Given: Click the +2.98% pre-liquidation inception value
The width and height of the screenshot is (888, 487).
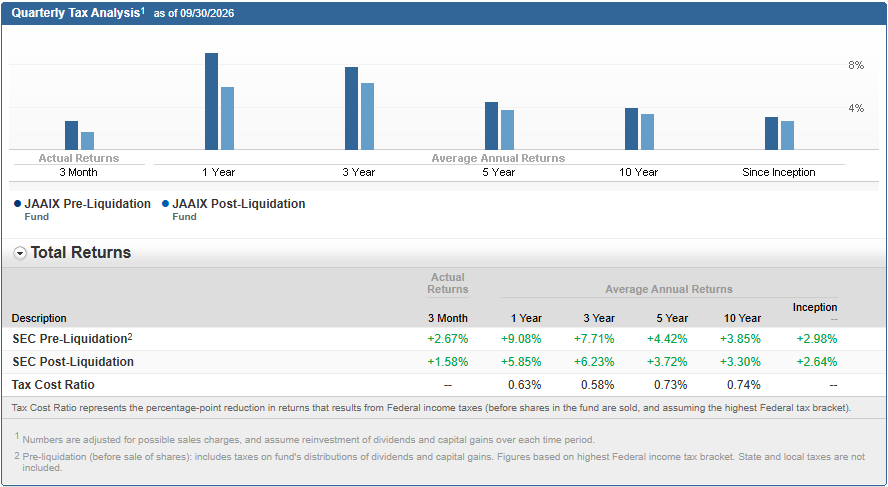Looking at the screenshot, I should point(817,339).
